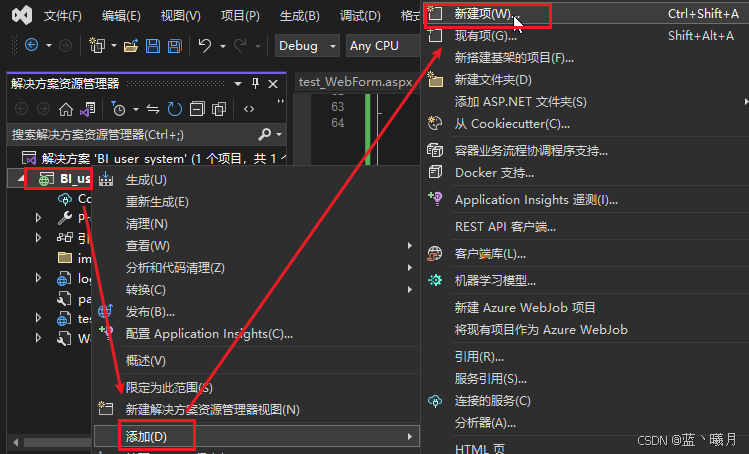The width and height of the screenshot is (749, 454).
Task: Click the Solution Explorer home icon
Action: click(x=65, y=109)
